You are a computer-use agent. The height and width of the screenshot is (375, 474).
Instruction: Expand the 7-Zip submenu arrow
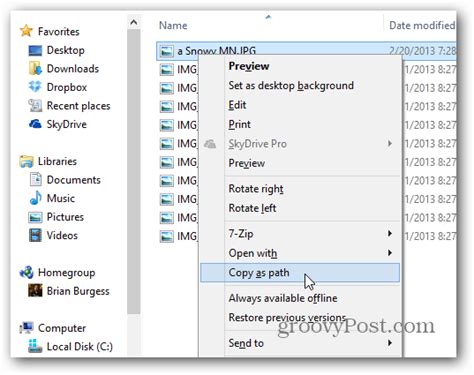pyautogui.click(x=389, y=233)
